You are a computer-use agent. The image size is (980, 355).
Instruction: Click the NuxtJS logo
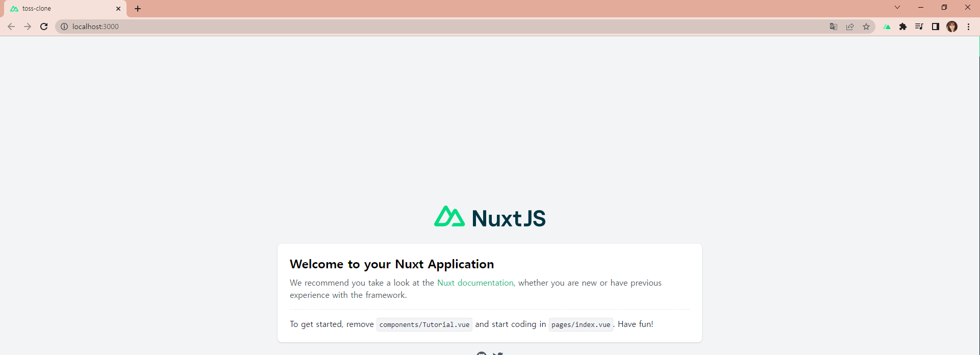[x=490, y=217]
